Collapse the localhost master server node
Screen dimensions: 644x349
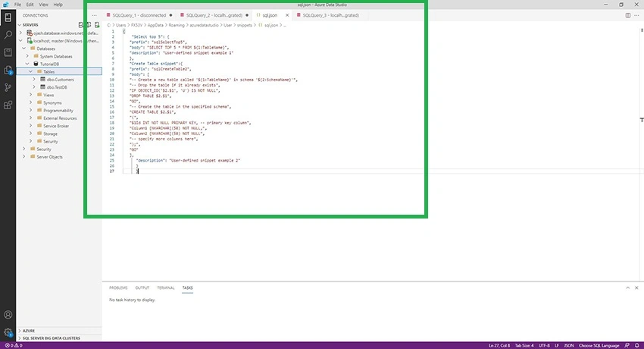click(x=20, y=41)
